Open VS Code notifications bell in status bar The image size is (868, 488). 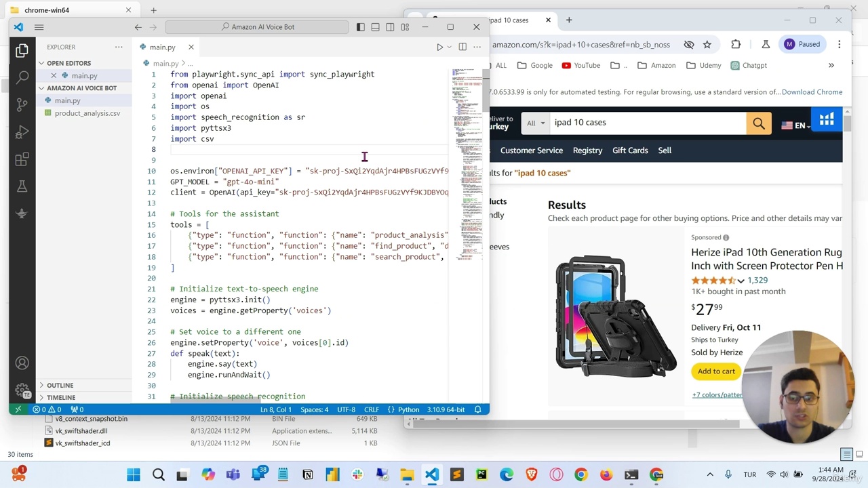(x=478, y=409)
